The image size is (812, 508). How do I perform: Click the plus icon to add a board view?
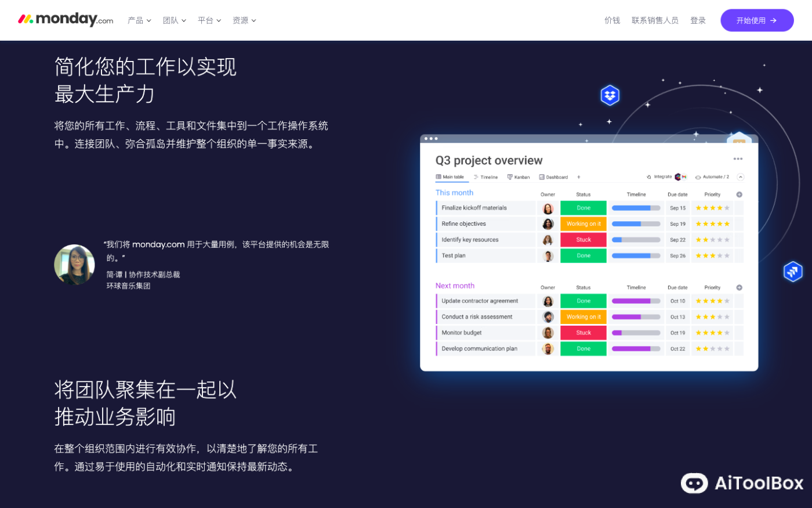(x=578, y=177)
